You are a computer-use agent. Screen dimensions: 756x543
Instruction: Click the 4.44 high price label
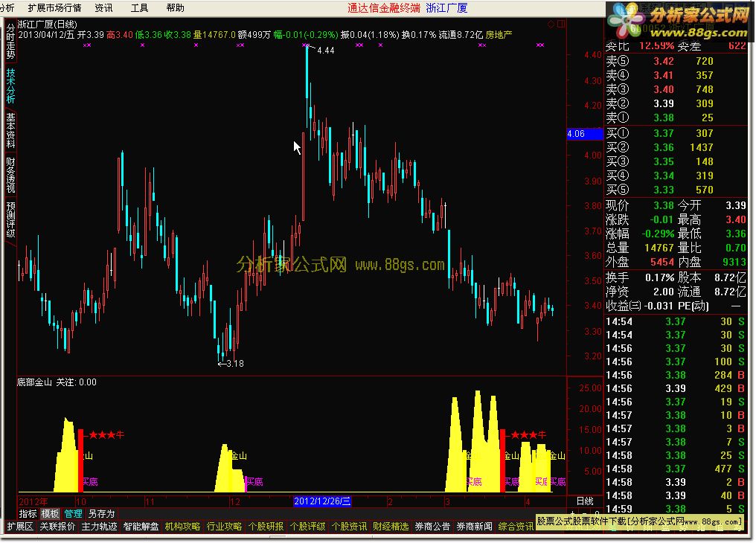point(326,50)
